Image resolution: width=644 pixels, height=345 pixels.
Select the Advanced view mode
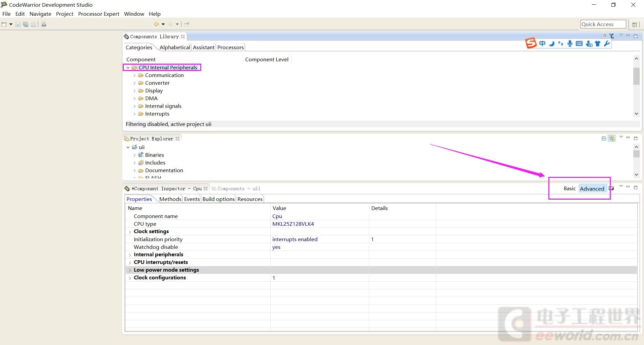tap(592, 189)
